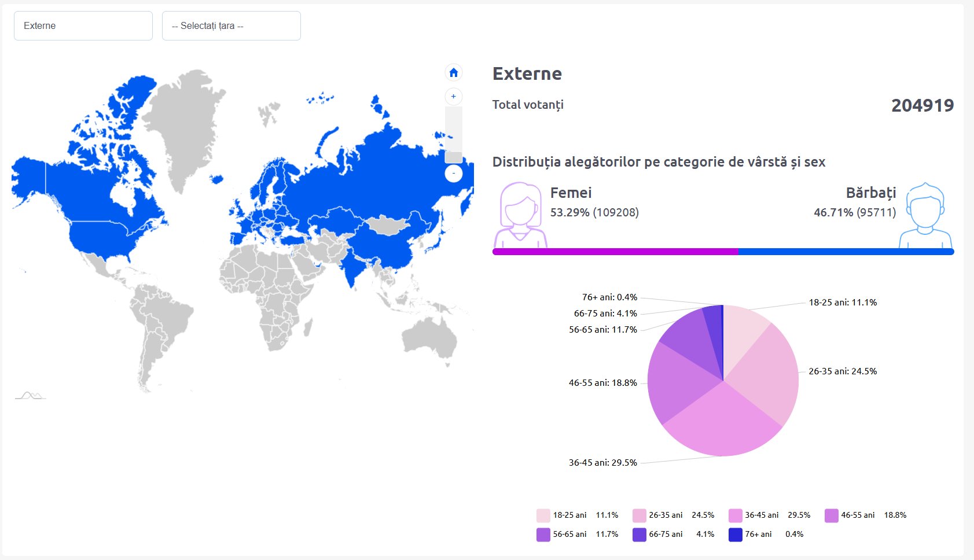Click the 56-65 ani legend color marker
This screenshot has width=974, height=560.
pyautogui.click(x=543, y=535)
